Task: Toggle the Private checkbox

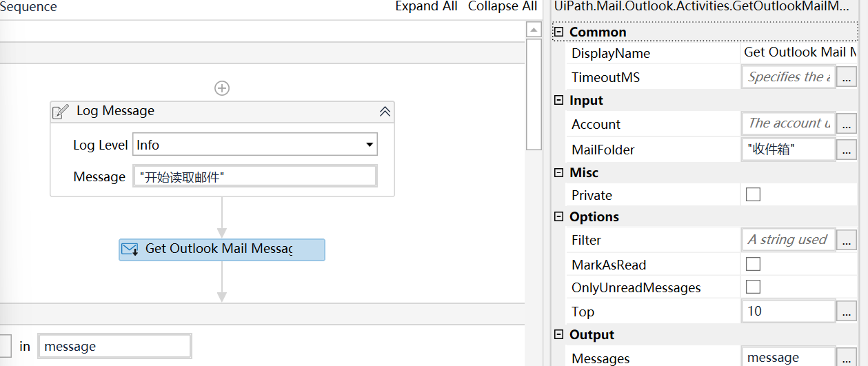Action: click(x=753, y=195)
